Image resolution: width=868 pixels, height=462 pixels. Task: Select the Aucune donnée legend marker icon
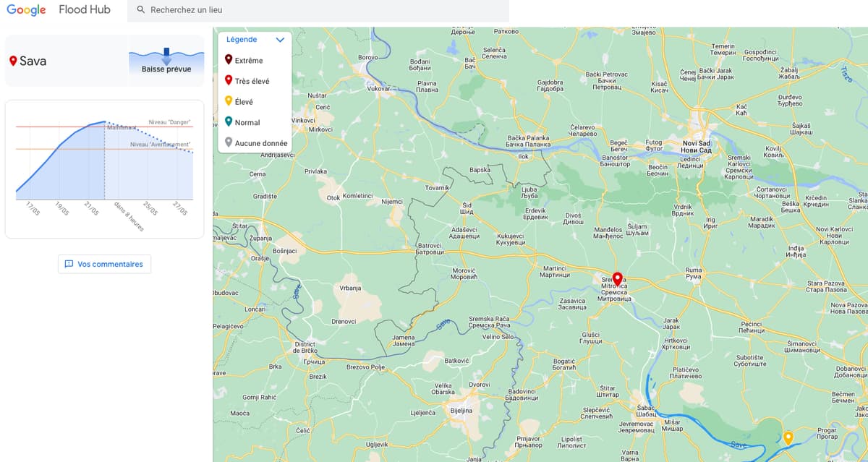227,142
